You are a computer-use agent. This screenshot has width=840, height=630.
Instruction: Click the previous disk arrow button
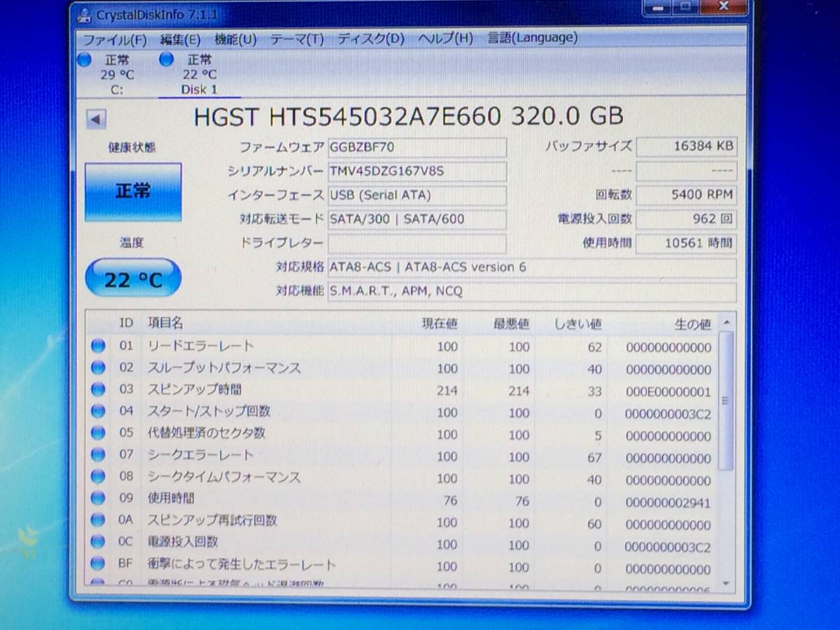coord(96,119)
